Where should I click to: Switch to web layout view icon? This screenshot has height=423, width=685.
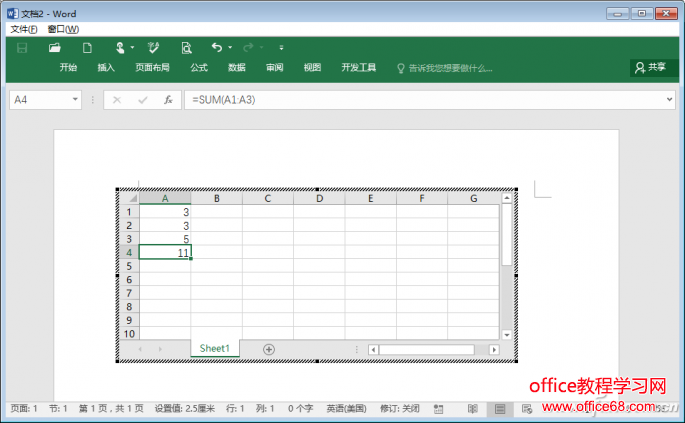527,409
